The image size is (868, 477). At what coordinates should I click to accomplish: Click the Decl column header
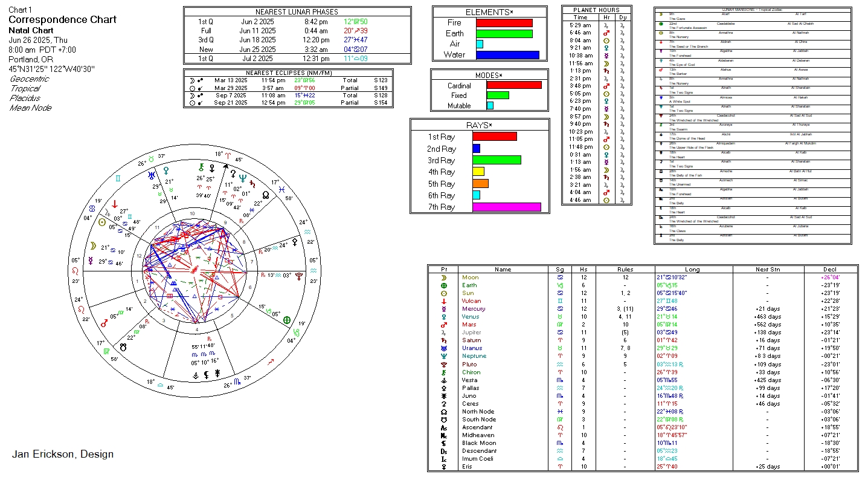(831, 269)
